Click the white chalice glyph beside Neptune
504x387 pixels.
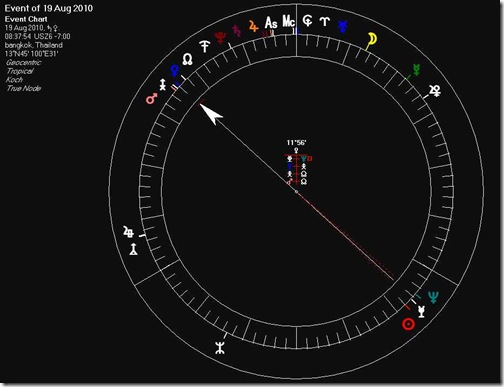[x=421, y=312]
